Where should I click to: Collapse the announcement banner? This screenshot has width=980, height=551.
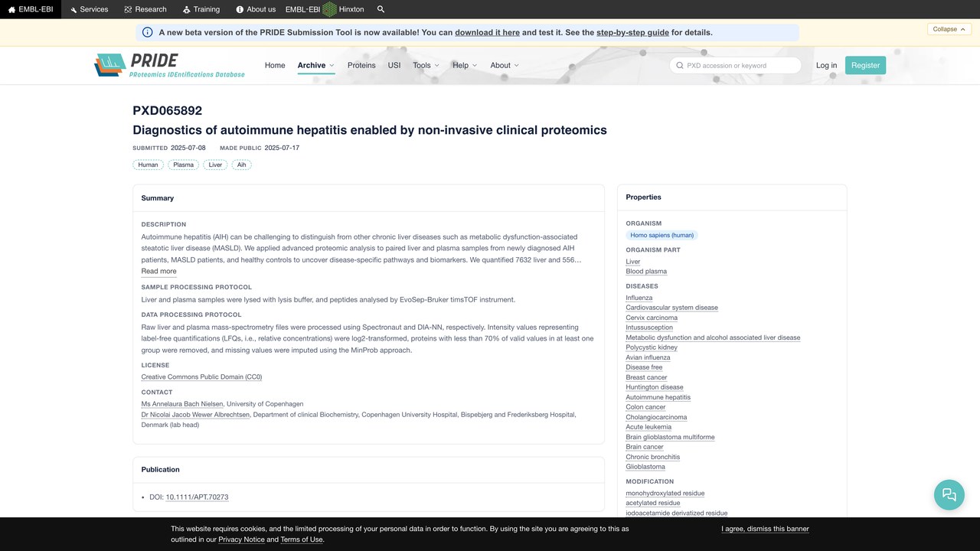(950, 29)
